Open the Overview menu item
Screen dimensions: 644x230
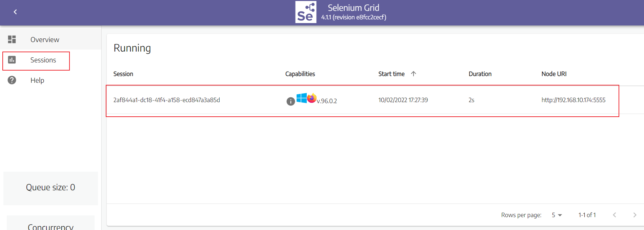(51, 39)
